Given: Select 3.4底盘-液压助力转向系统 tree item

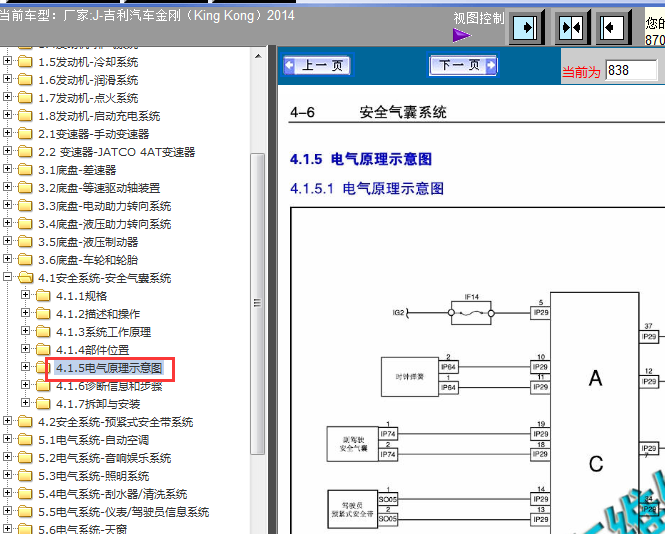Looking at the screenshot, I should click(x=104, y=224).
